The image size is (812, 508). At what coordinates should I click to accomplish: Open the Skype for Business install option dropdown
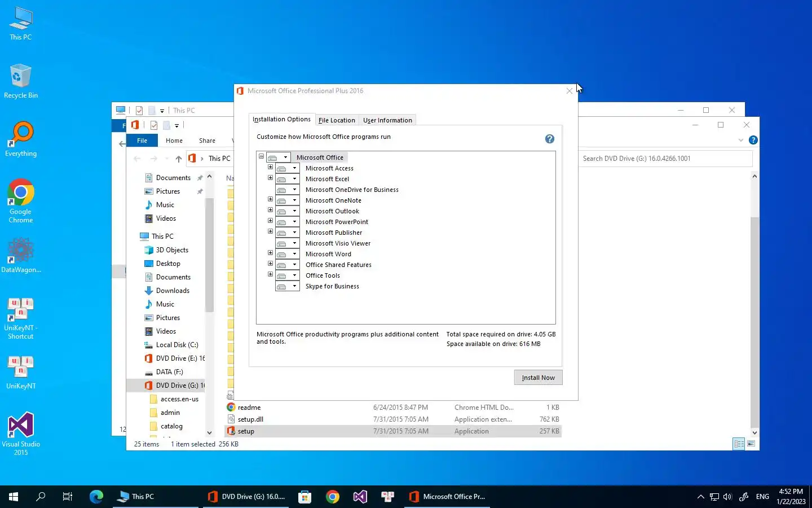click(x=287, y=286)
